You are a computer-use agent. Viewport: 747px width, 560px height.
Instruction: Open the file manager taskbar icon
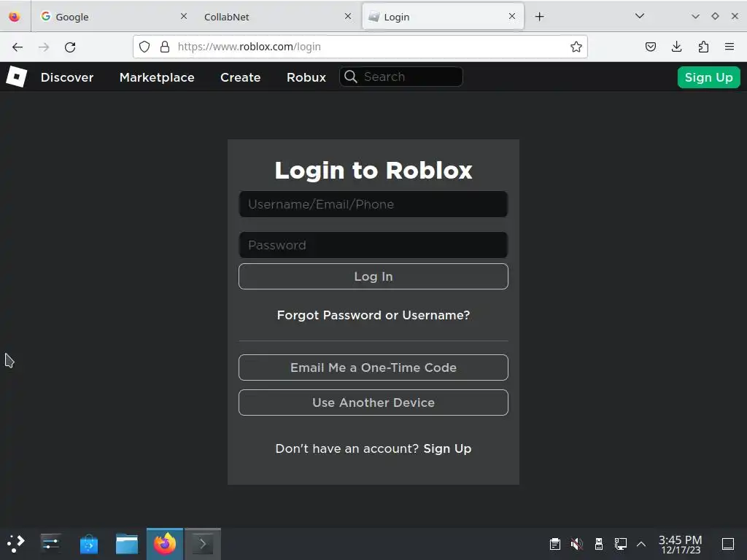pos(127,544)
